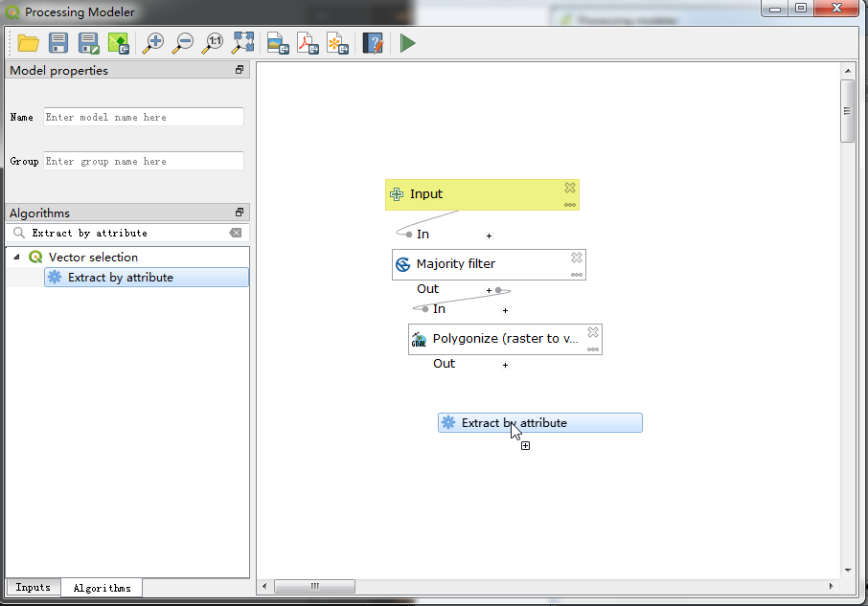This screenshot has width=868, height=606.
Task: Zoom to fit the whole model
Action: click(243, 43)
